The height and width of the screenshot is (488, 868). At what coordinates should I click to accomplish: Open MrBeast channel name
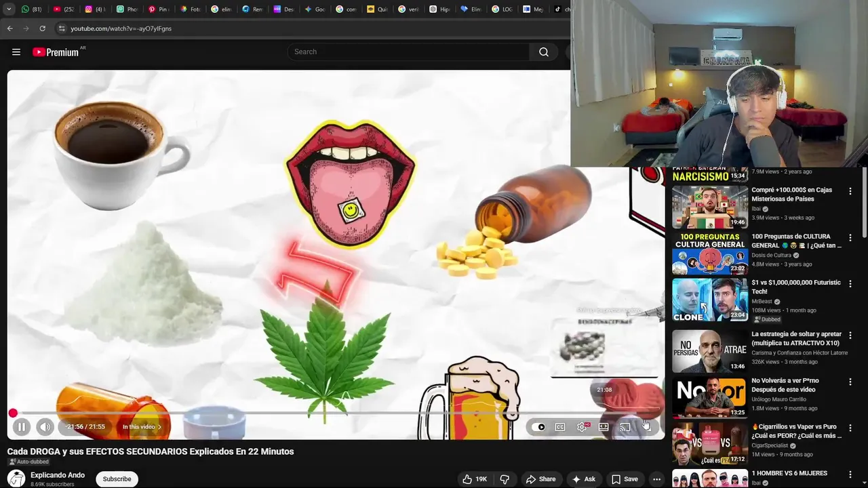(x=762, y=302)
